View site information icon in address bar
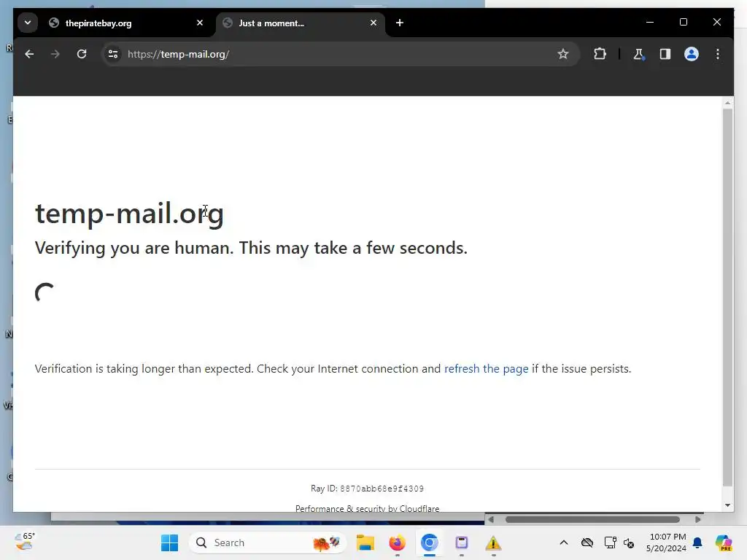The image size is (747, 560). click(x=113, y=54)
